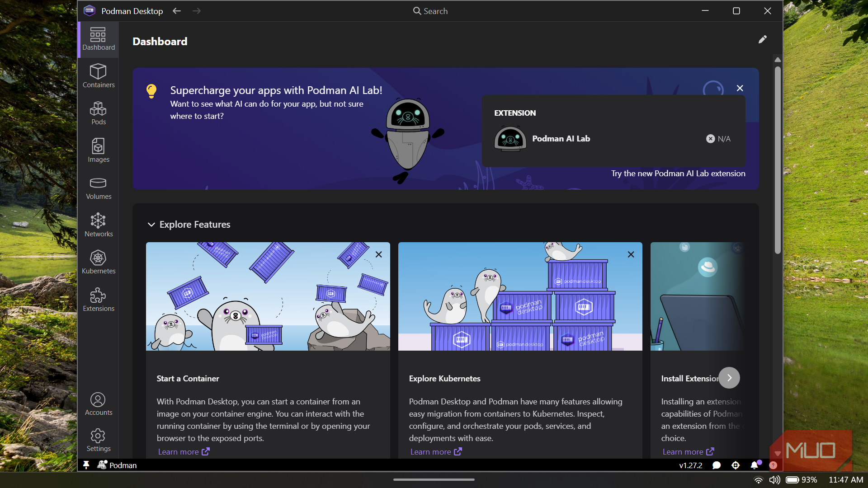Open the Extensions section

tap(99, 300)
